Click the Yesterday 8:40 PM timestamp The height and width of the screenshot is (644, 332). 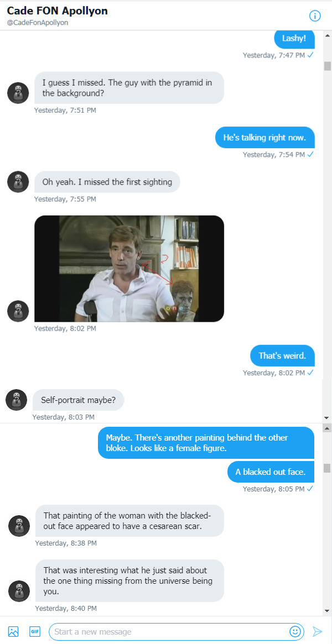(x=66, y=608)
